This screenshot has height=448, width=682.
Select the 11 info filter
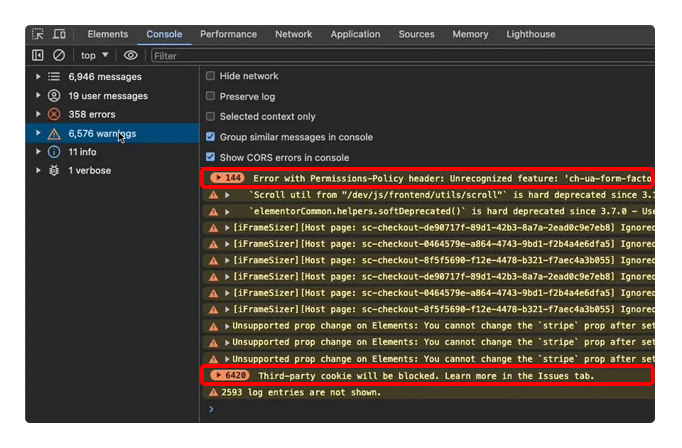[82, 152]
